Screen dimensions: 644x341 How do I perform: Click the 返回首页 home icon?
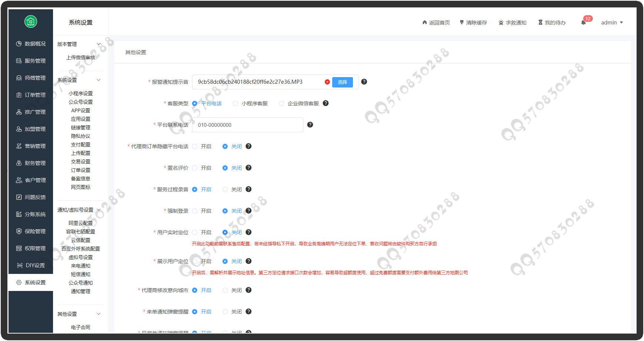coord(425,23)
